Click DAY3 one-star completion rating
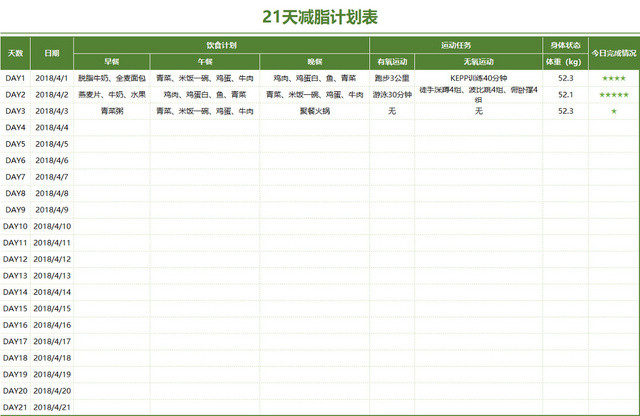The height and width of the screenshot is (416, 640). point(614,111)
